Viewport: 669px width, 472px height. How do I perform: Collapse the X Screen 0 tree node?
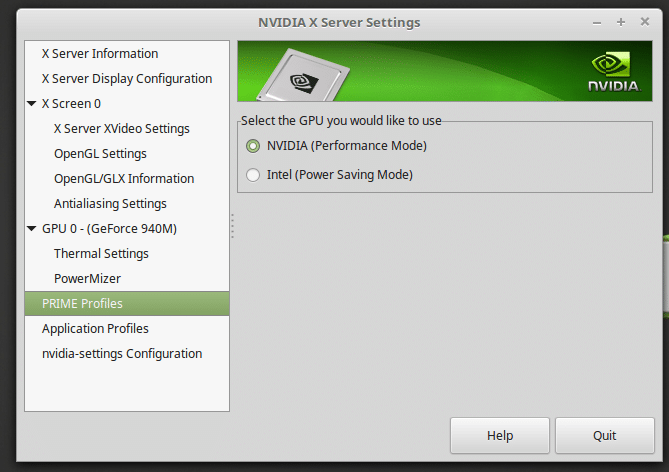(x=32, y=104)
